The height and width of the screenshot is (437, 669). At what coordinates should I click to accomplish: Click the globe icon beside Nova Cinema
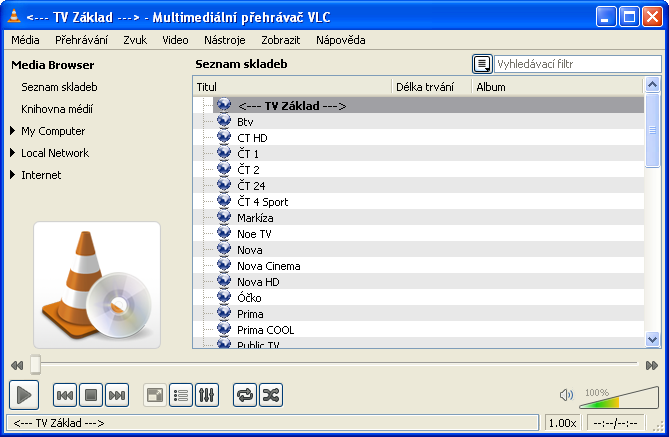tap(224, 265)
